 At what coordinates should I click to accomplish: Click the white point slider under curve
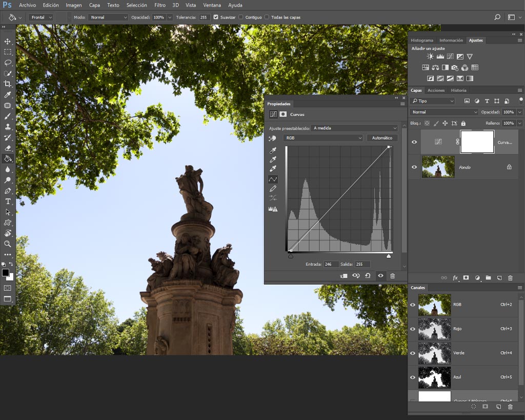click(389, 256)
